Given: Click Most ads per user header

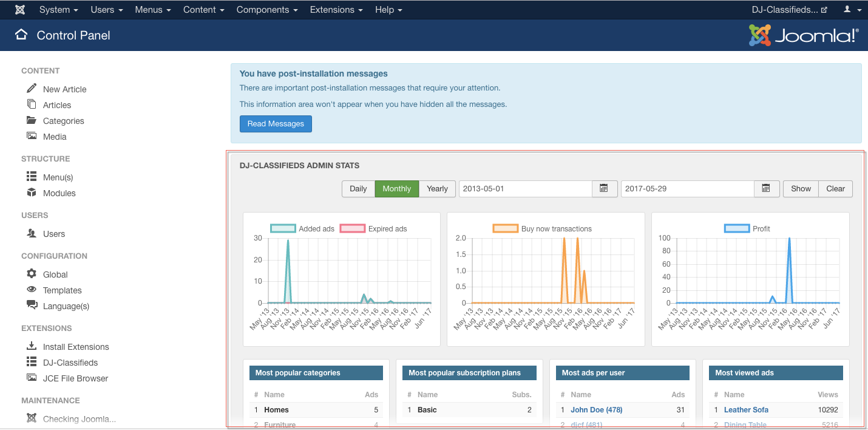Looking at the screenshot, I should (x=623, y=373).
